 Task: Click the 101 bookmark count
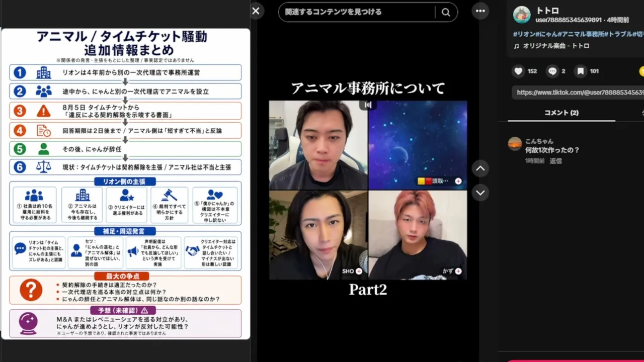tap(594, 71)
